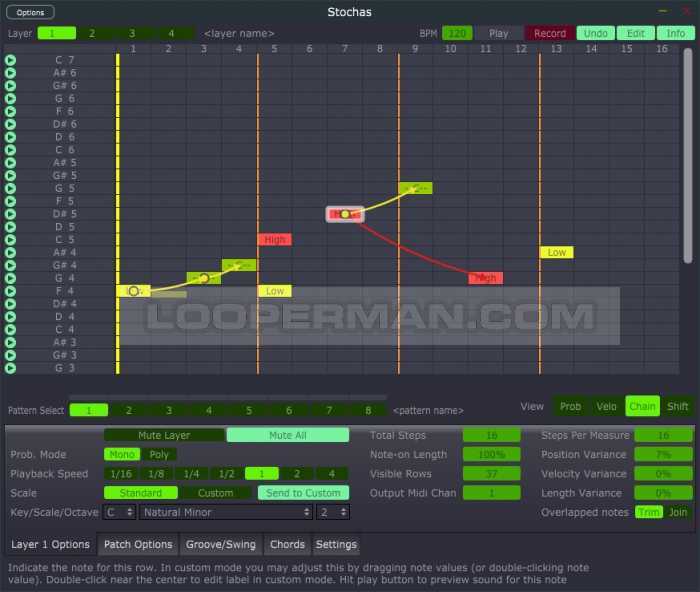This screenshot has width=700, height=592.
Task: Open the Groove/Swing tab
Action: [x=221, y=544]
